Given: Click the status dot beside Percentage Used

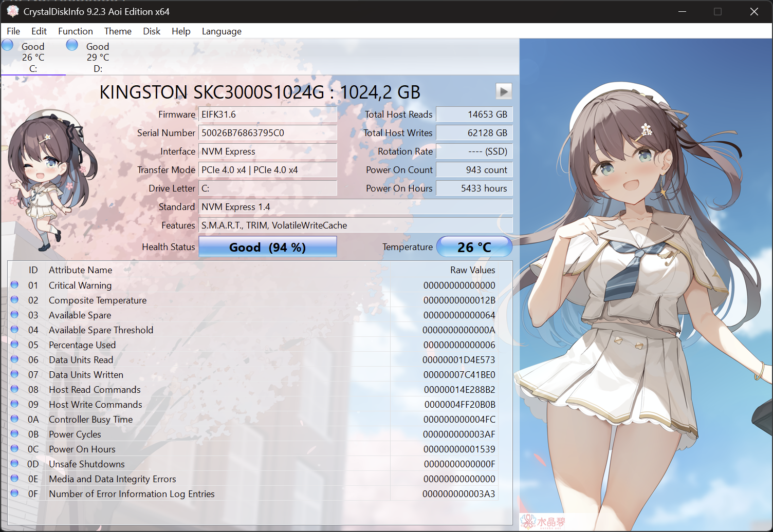Looking at the screenshot, I should tap(15, 345).
